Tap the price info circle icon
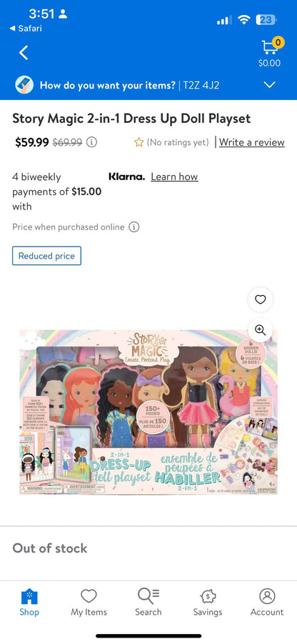The height and width of the screenshot is (644, 297). 92,142
